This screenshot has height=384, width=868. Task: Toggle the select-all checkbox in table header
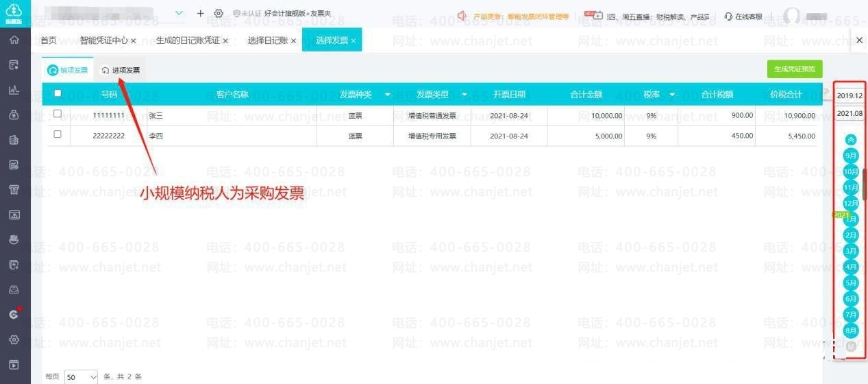[58, 93]
